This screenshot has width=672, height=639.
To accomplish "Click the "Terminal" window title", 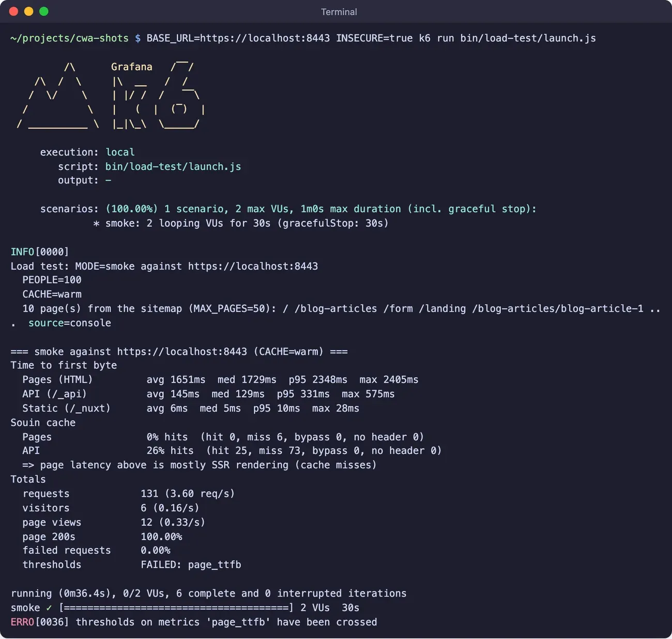I will tap(339, 12).
